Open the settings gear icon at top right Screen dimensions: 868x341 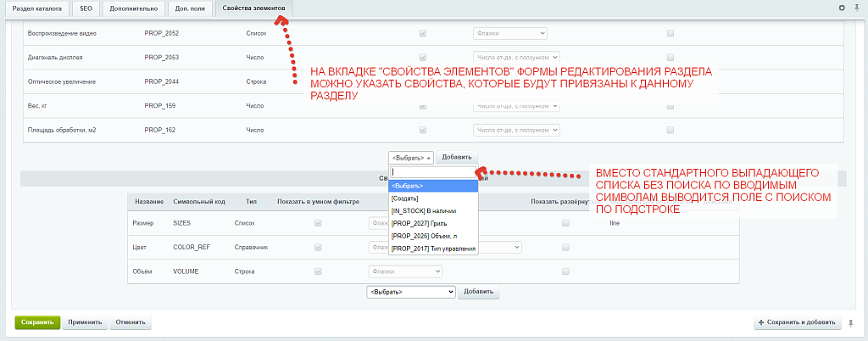point(842,8)
